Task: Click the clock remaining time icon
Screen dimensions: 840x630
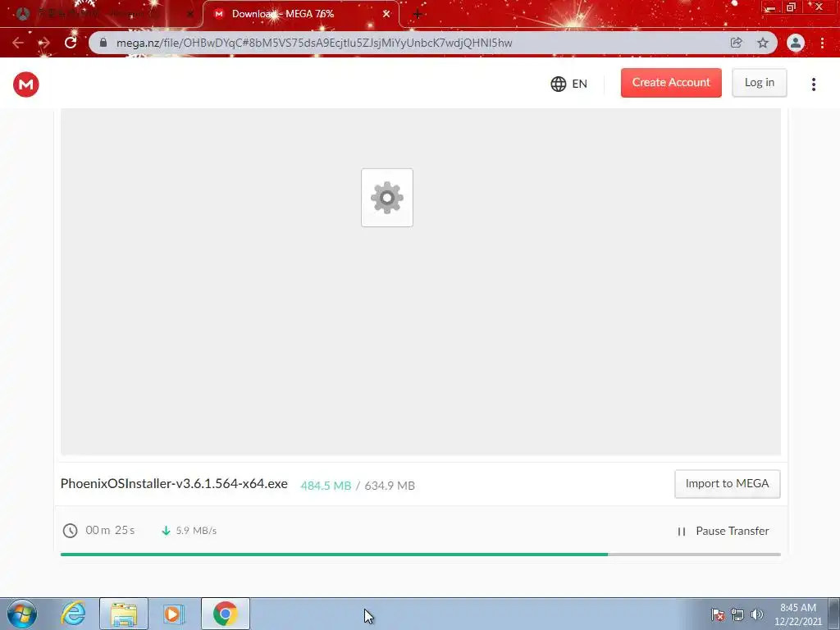Action: [71, 531]
